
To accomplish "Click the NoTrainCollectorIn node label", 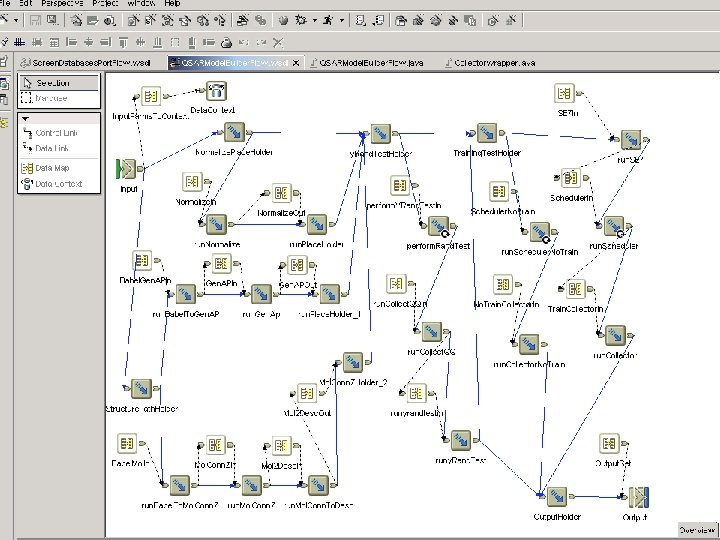I will pos(506,304).
